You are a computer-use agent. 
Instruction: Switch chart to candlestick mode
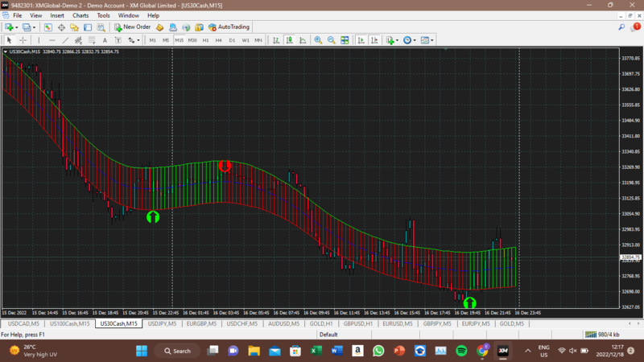point(290,40)
